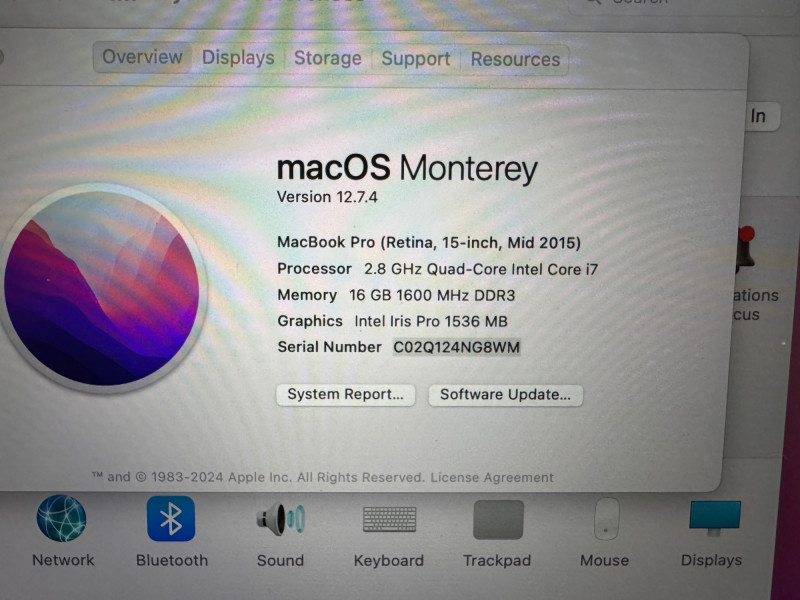800x600 pixels.
Task: Go to the Support tab
Action: click(415, 59)
